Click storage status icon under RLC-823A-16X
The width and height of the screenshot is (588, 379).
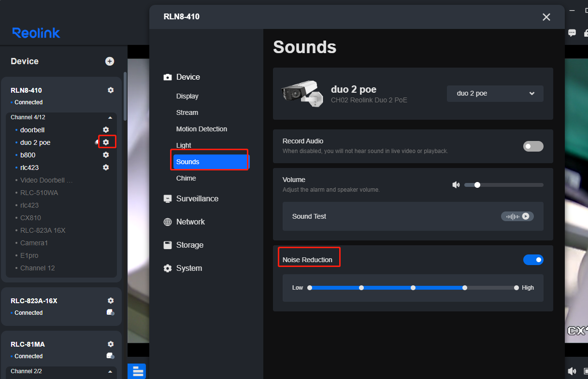tap(111, 312)
